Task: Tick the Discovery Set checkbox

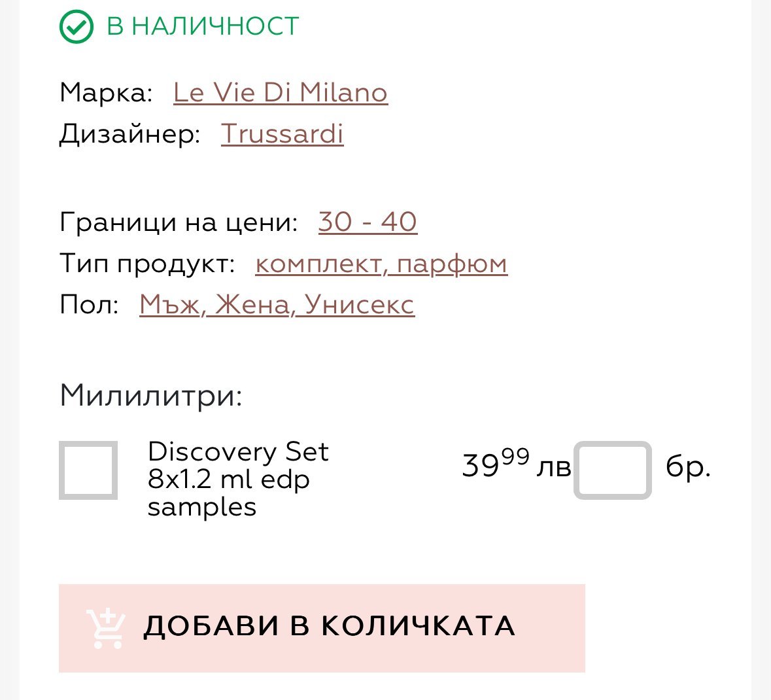Action: 88,470
